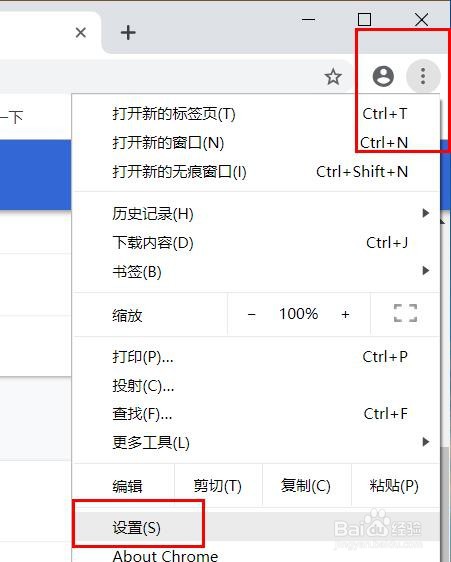Enter fullscreen mode from zoom row

[x=405, y=314]
